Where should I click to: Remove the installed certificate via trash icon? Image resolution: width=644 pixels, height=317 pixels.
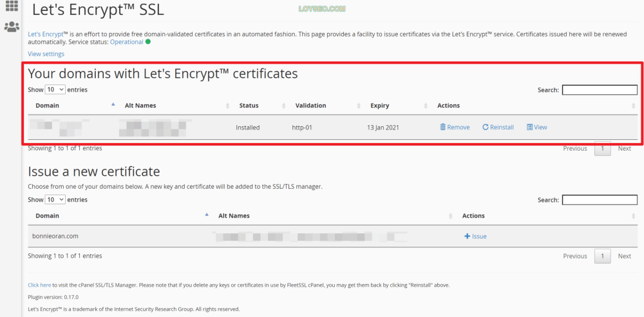click(x=443, y=127)
